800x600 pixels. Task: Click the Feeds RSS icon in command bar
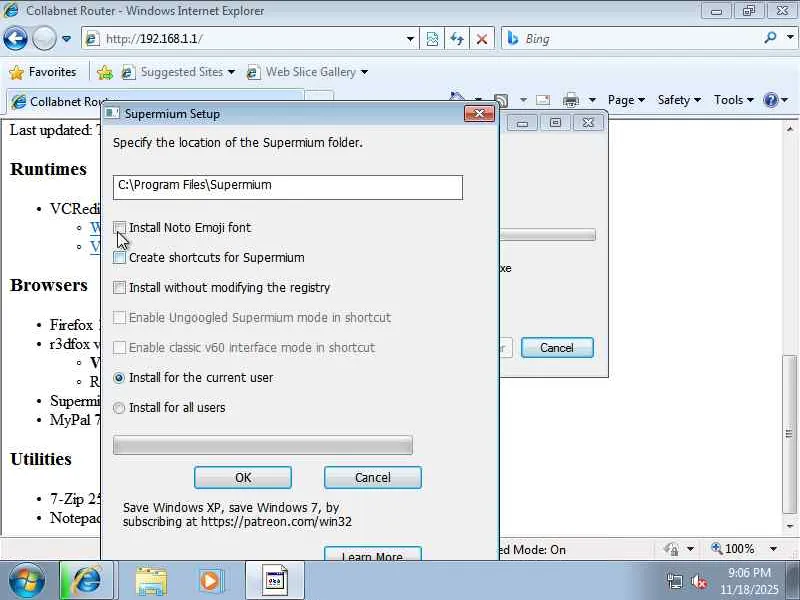(501, 100)
